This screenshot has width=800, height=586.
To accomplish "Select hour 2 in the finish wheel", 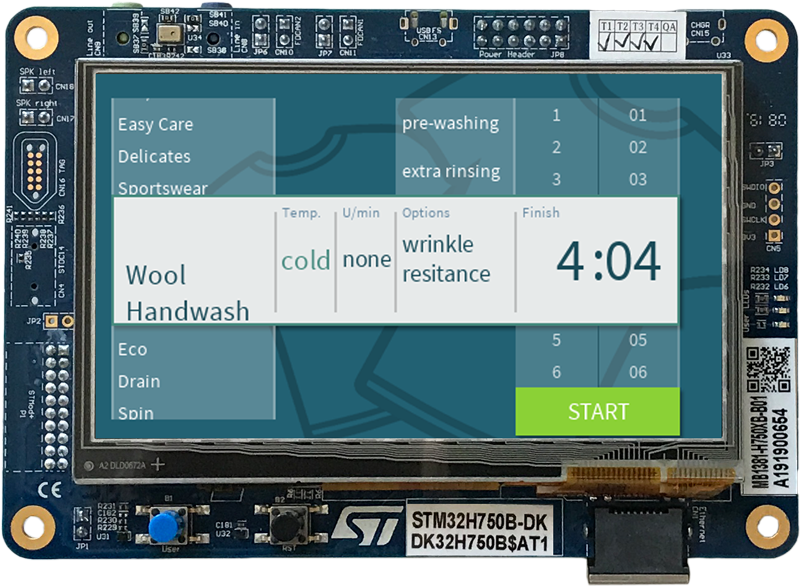I will click(x=556, y=148).
